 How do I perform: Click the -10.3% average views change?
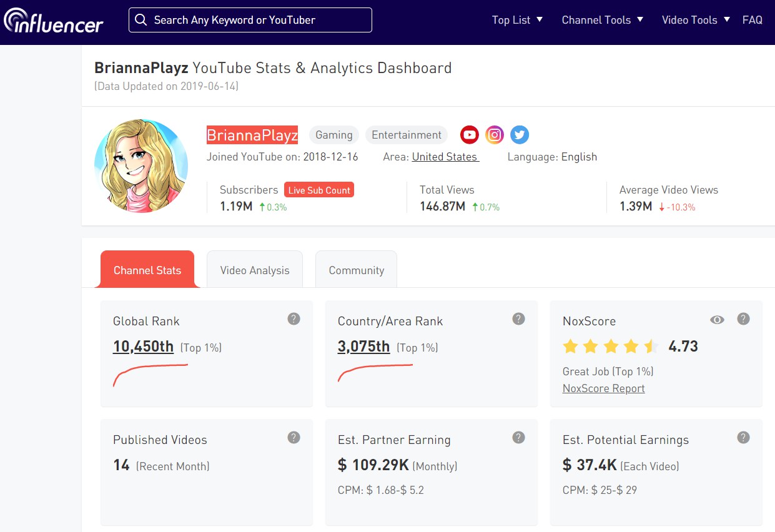point(677,207)
